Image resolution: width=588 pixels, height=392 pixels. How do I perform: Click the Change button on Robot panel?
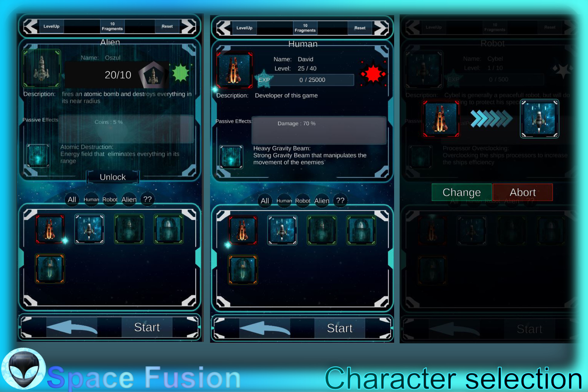tap(462, 191)
